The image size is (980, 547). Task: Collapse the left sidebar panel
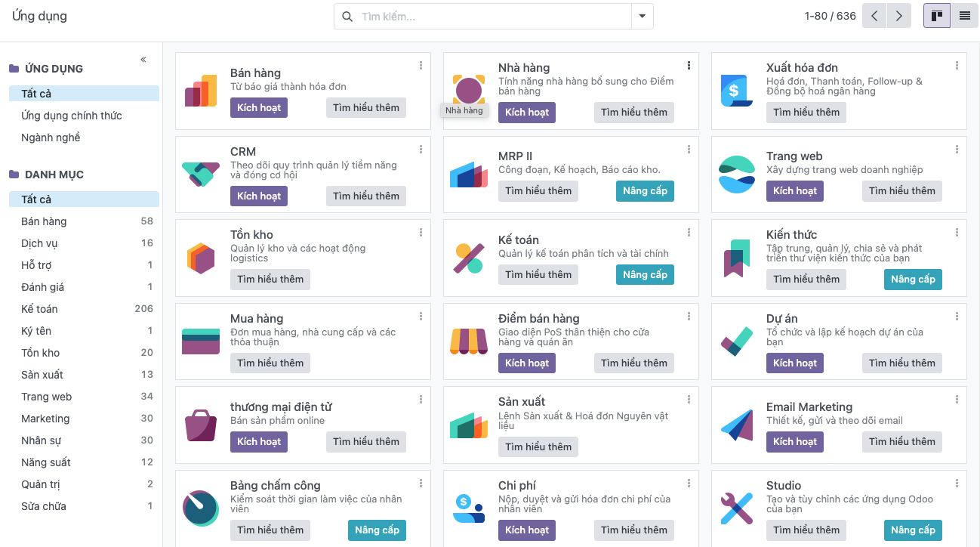tap(143, 60)
